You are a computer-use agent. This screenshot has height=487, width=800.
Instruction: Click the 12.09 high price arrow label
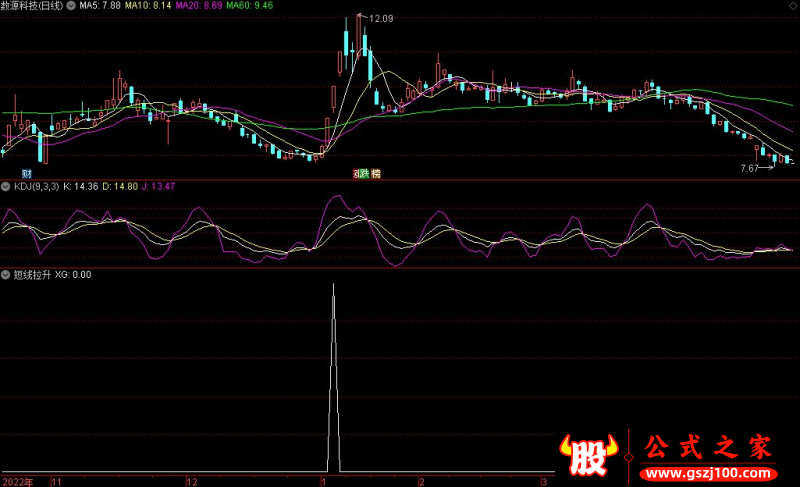[380, 19]
